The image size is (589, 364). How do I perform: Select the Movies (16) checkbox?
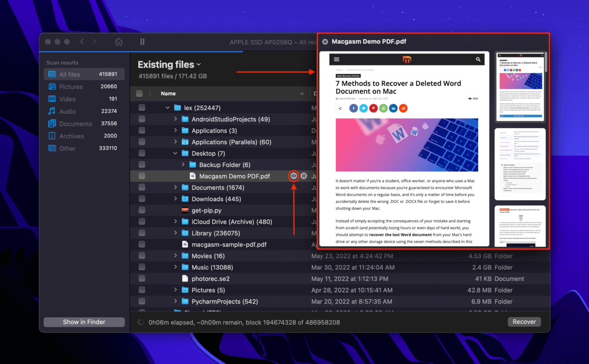coord(142,256)
